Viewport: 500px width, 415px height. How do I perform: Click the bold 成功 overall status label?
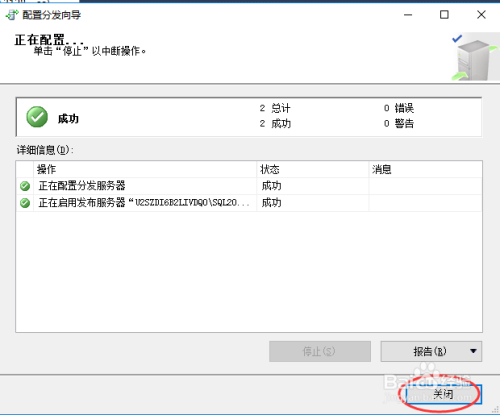[68, 119]
